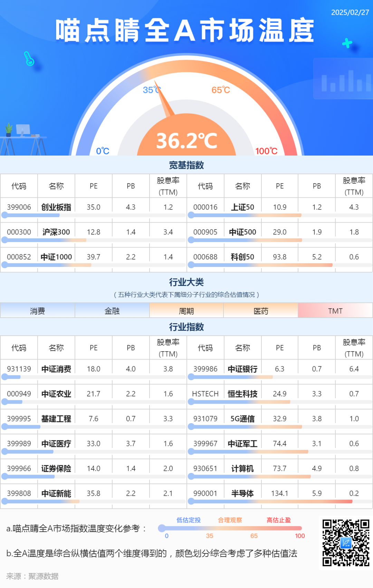The image size is (373, 588).
Task: Click the 宽基指数 section heading
Action: coord(186,165)
